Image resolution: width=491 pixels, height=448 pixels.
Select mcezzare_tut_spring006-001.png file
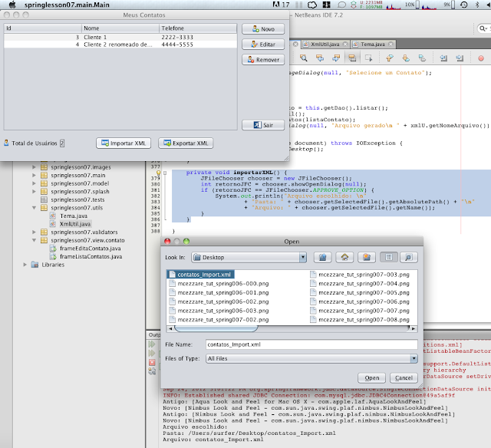tap(219, 293)
